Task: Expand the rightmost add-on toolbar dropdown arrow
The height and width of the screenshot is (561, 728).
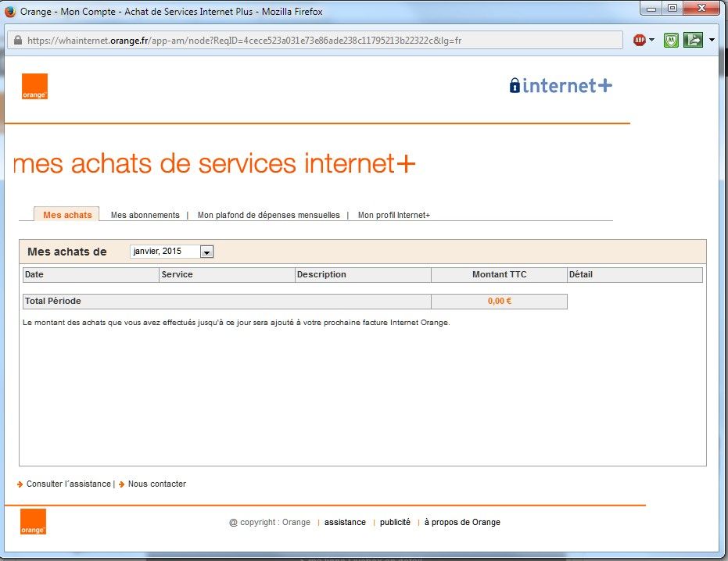Action: point(710,39)
